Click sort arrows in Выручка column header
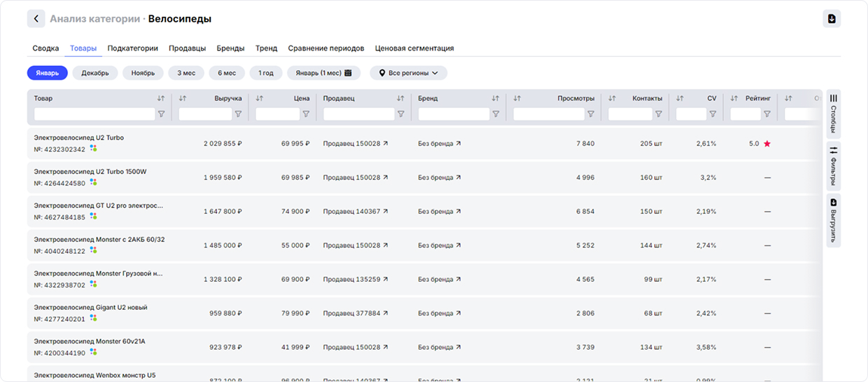Image resolution: width=868 pixels, height=382 pixels. pyautogui.click(x=183, y=99)
